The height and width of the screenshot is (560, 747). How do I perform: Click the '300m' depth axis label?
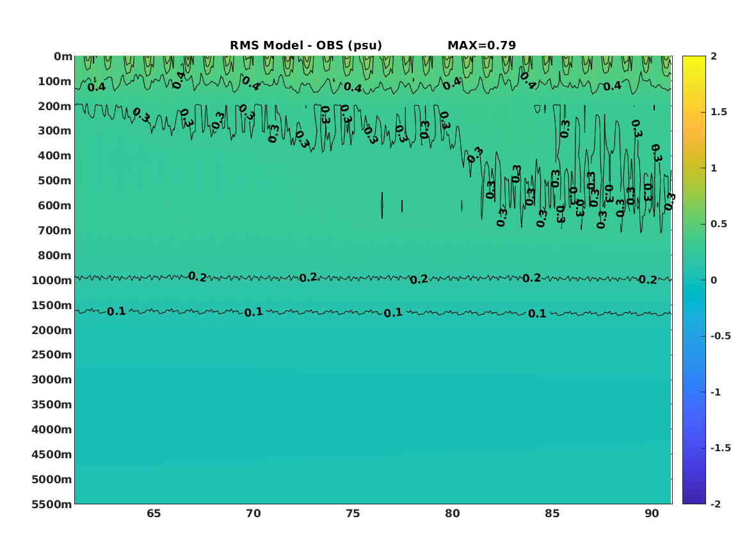[x=55, y=131]
